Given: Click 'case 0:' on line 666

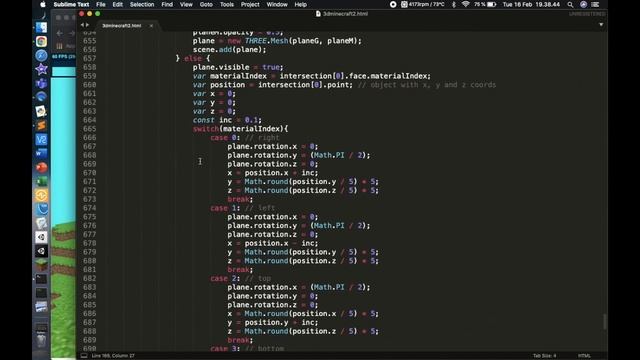Looking at the screenshot, I should point(225,138).
